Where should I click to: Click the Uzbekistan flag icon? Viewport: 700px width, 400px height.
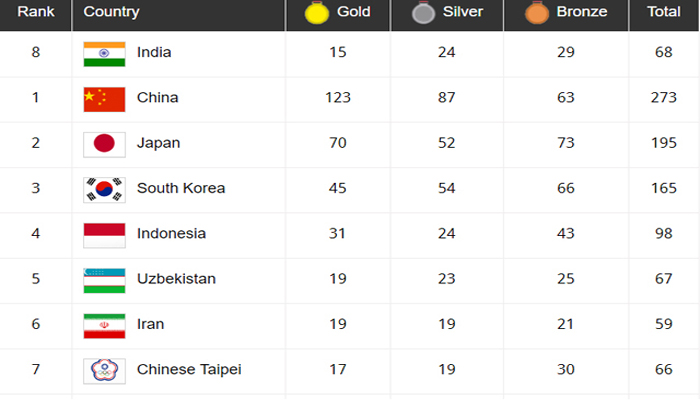click(104, 280)
